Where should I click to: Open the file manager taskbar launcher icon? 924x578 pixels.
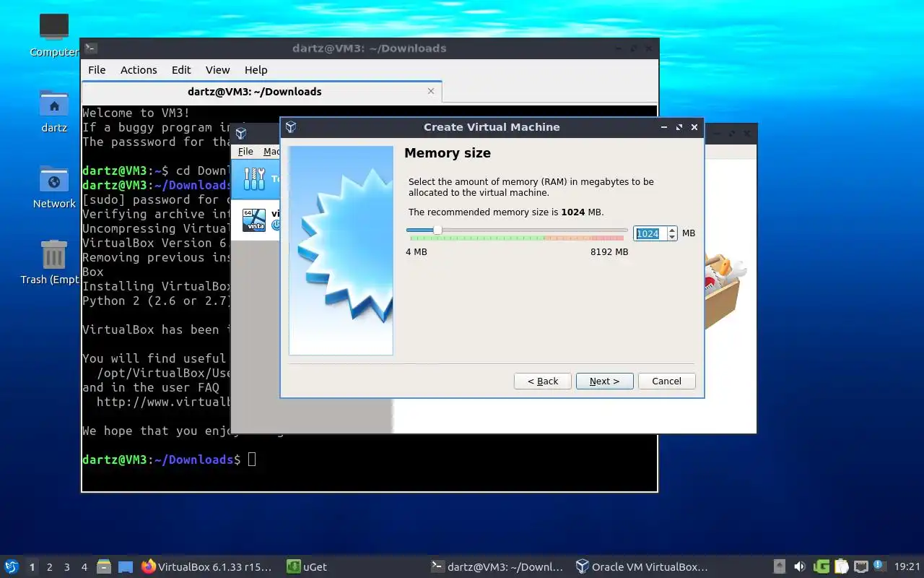pyautogui.click(x=104, y=566)
